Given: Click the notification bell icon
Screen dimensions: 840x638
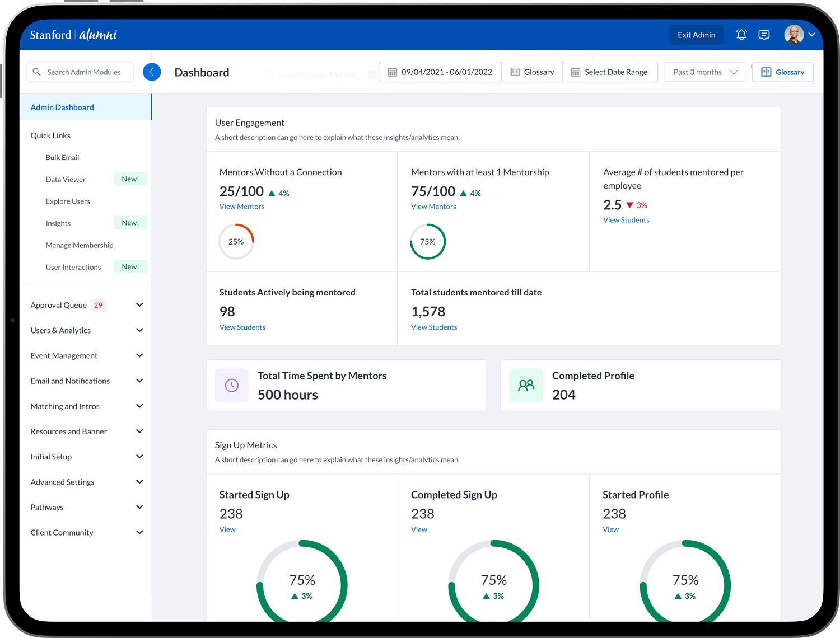Looking at the screenshot, I should tap(741, 35).
